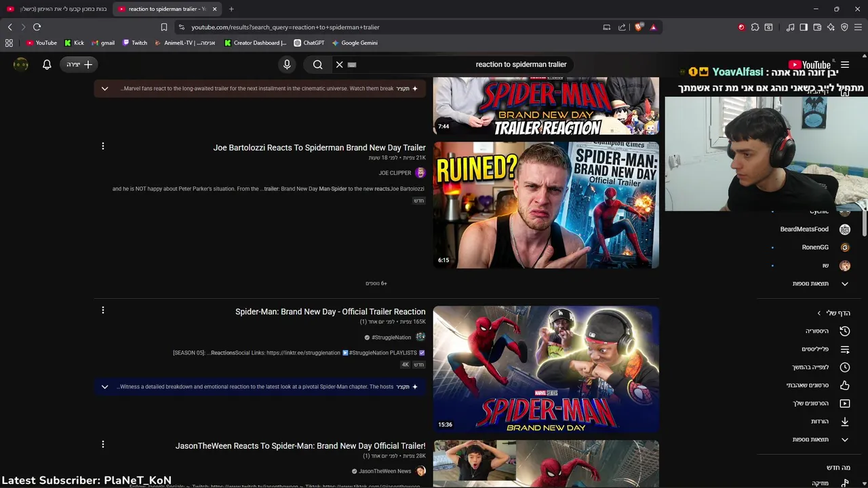Screen dimensions: 868x488
Task: Open the BeardMeatsFood subscription
Action: coord(814,229)
